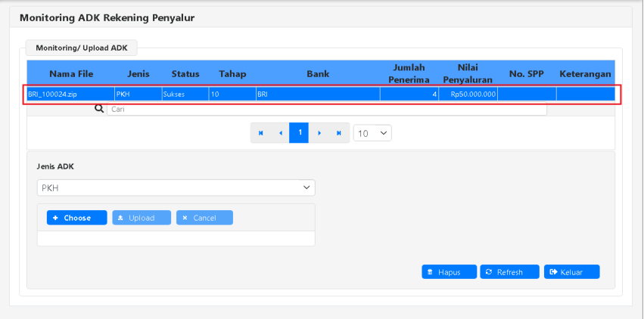Go to previous page arrow
Viewport: 644px width, 319px height.
281,133
